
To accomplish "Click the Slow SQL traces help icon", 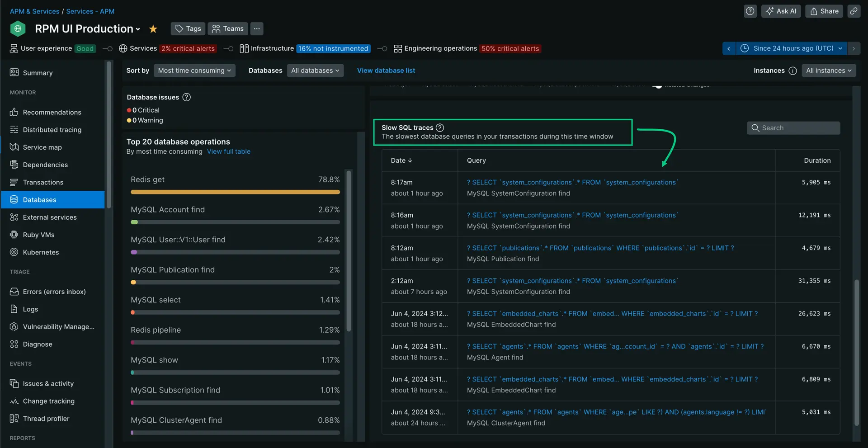I will pos(440,128).
